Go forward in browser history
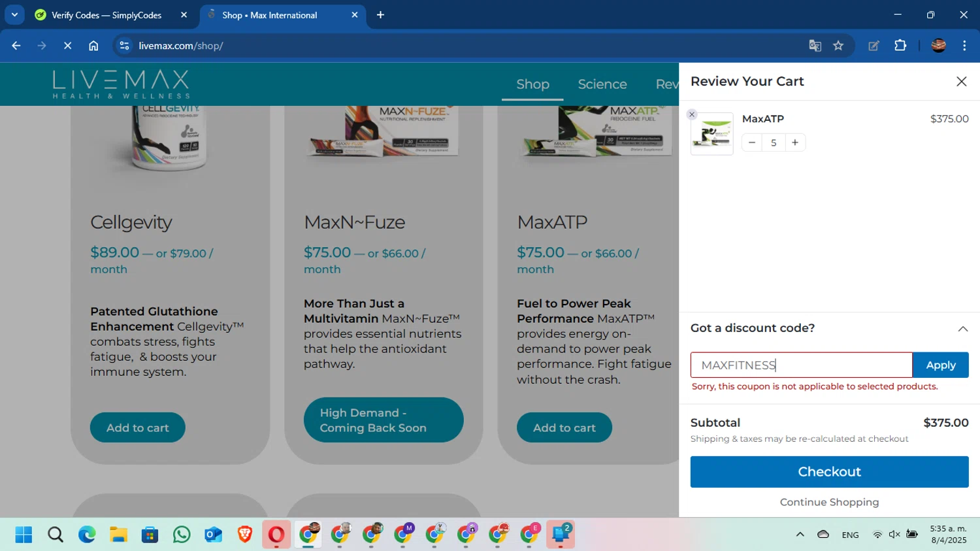Viewport: 980px width, 551px height. coord(42,46)
